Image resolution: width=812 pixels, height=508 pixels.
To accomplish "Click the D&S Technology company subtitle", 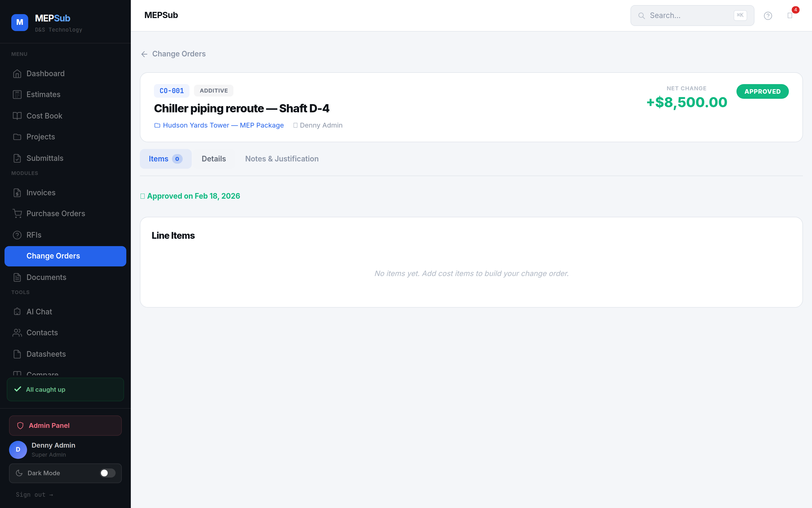I will tap(58, 30).
